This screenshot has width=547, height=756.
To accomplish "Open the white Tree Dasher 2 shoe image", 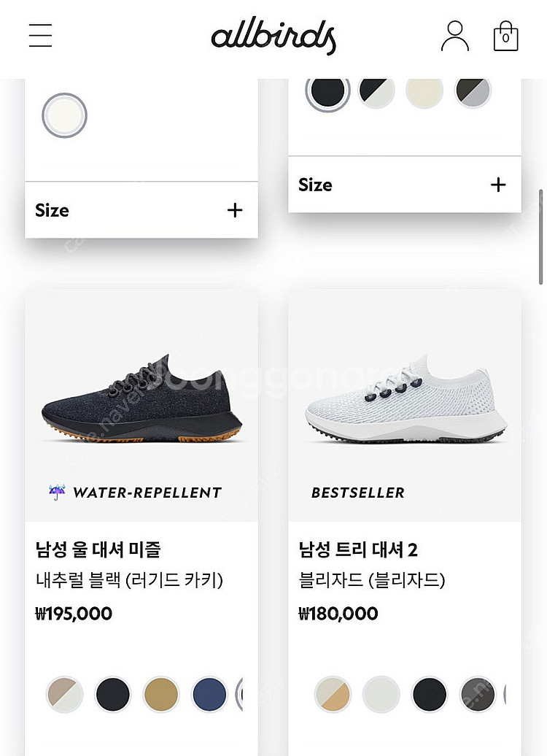I will pyautogui.click(x=406, y=399).
